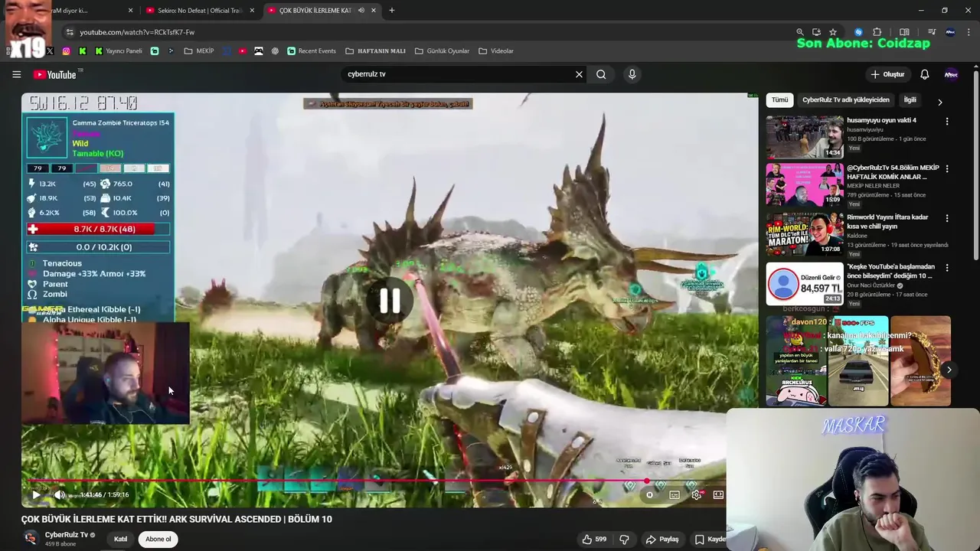Click the large pause overlay on video

pyautogui.click(x=390, y=301)
